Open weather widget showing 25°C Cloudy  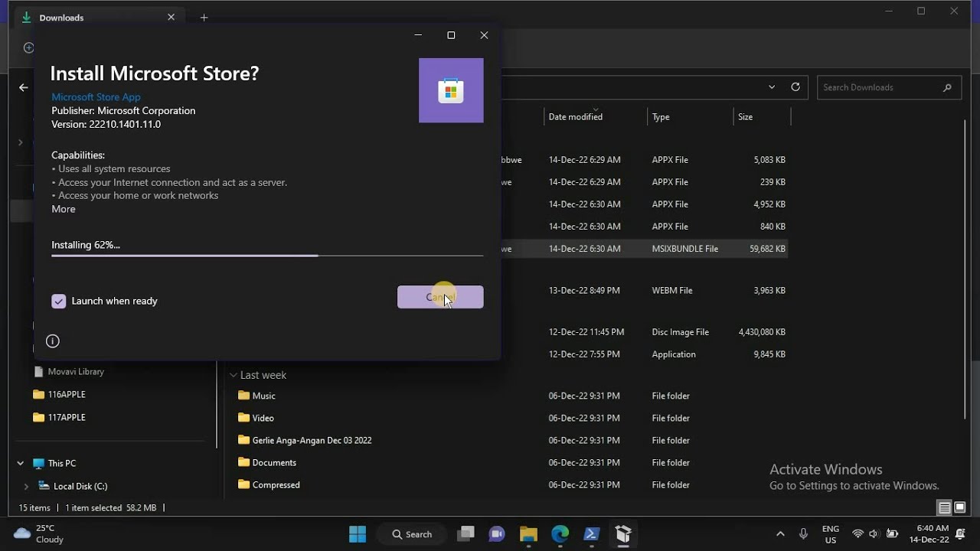(x=39, y=534)
